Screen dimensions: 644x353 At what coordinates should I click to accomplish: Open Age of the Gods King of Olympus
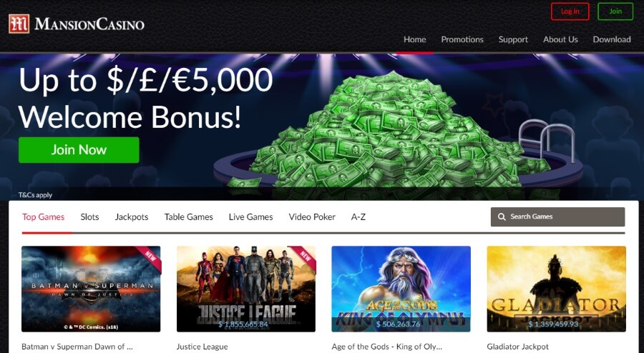click(x=401, y=289)
